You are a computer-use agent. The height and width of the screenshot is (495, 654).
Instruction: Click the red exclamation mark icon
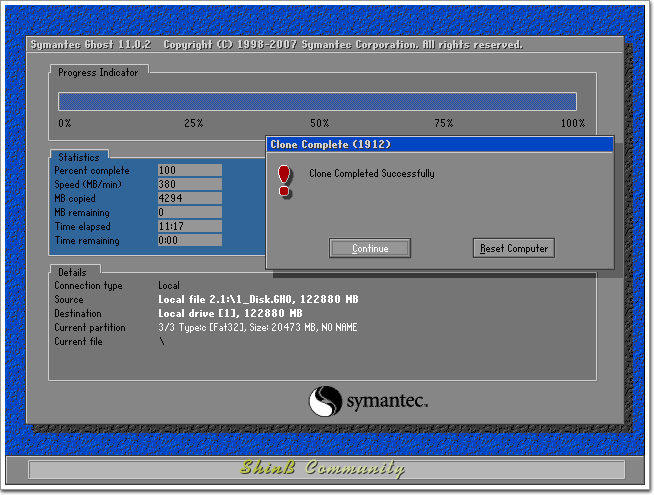284,181
